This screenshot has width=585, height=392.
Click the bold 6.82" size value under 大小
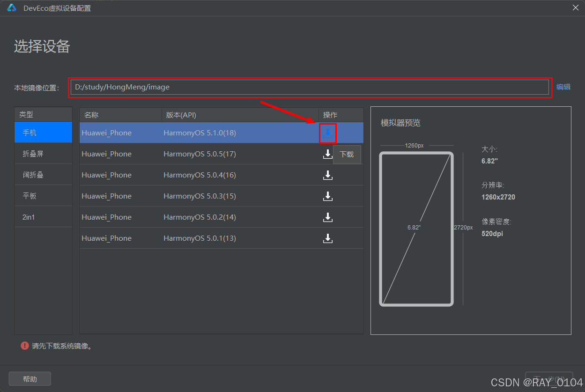pyautogui.click(x=489, y=161)
